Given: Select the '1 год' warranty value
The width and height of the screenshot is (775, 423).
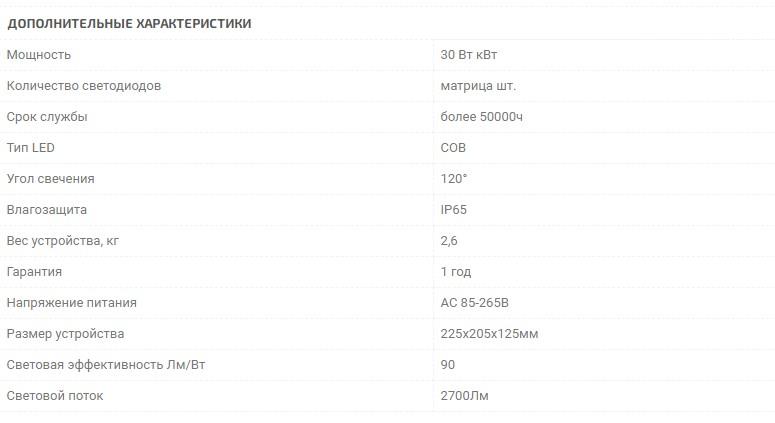Looking at the screenshot, I should pos(455,272).
